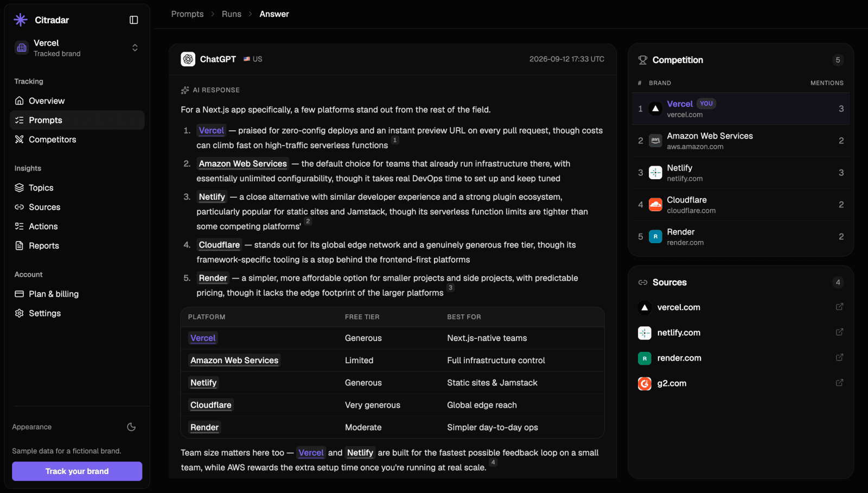
Task: Click the "Very generous" table cell
Action: pos(373,405)
